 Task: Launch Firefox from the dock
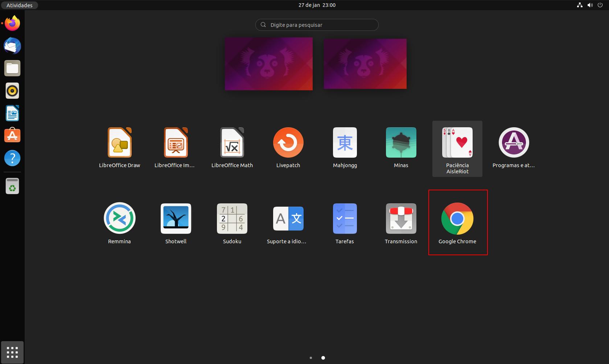point(12,23)
